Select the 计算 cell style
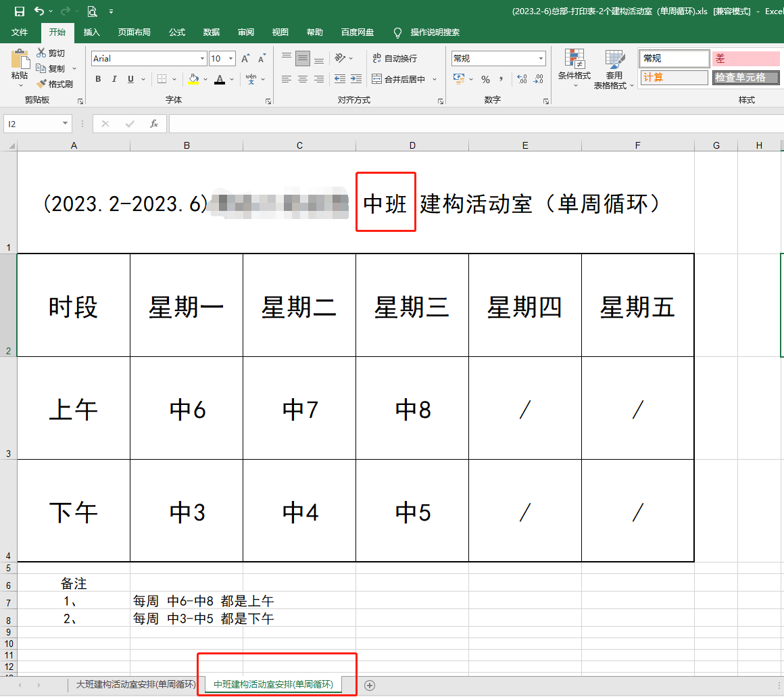The image size is (784, 697). [x=674, y=78]
